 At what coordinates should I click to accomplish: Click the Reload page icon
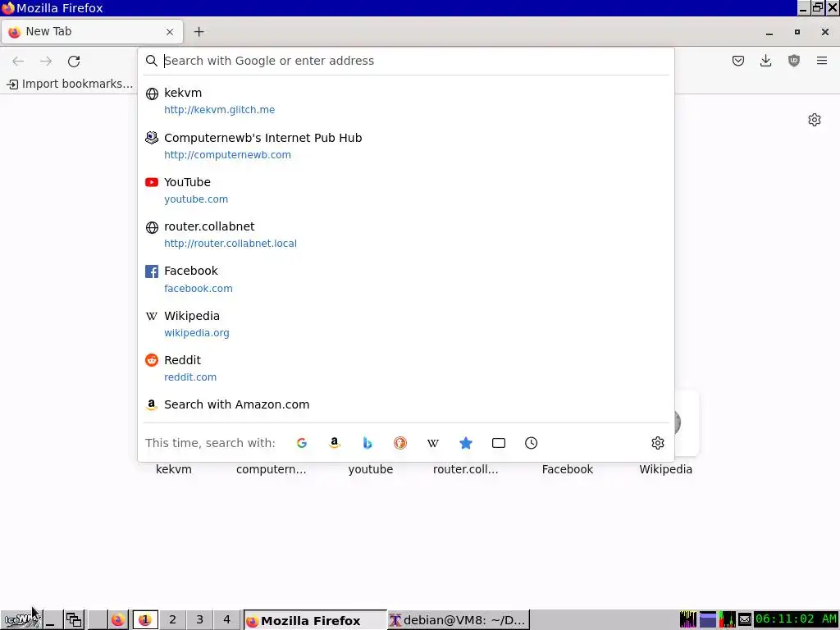pos(74,61)
